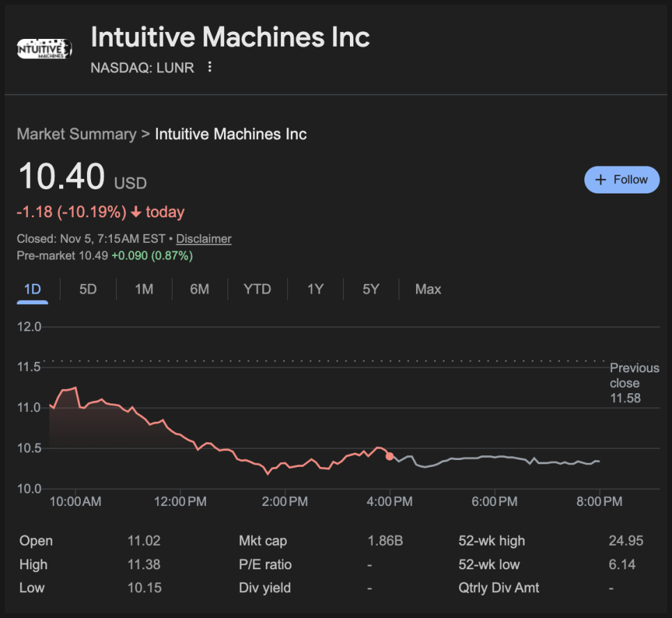Open the three-dot more options menu

coord(209,68)
